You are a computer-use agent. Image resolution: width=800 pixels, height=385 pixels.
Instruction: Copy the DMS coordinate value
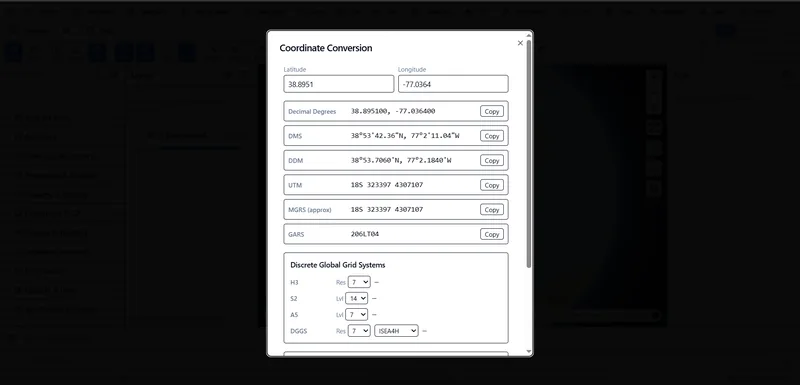click(x=492, y=136)
